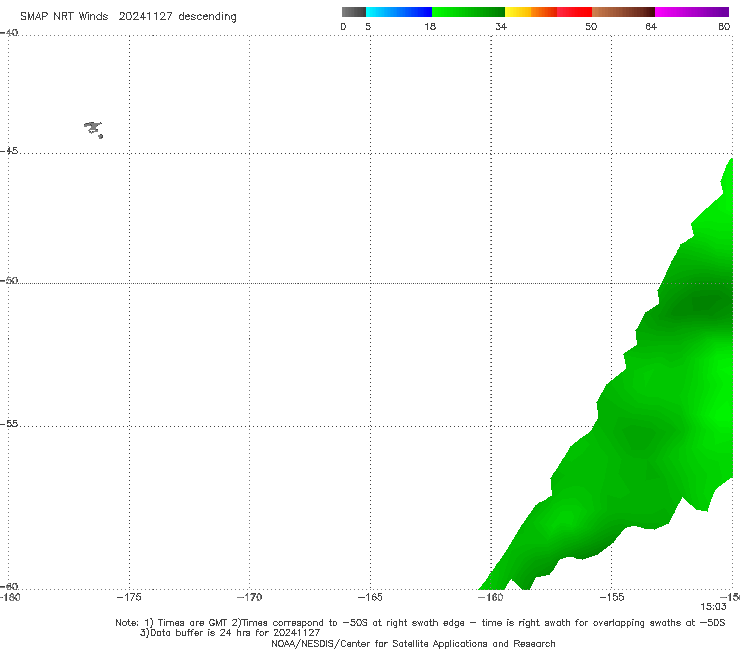The width and height of the screenshot is (740, 650).
Task: Click the gray 0-5 segment of color bar
Action: pyautogui.click(x=354, y=12)
